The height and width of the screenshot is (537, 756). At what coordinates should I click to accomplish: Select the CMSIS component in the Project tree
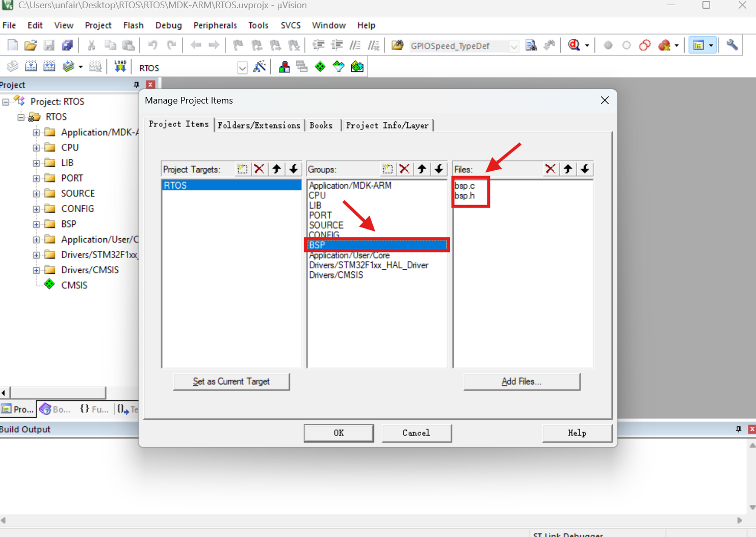74,285
